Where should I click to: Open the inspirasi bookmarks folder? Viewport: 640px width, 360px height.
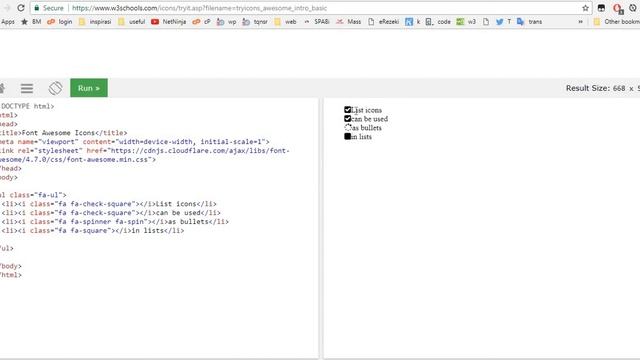[95, 22]
